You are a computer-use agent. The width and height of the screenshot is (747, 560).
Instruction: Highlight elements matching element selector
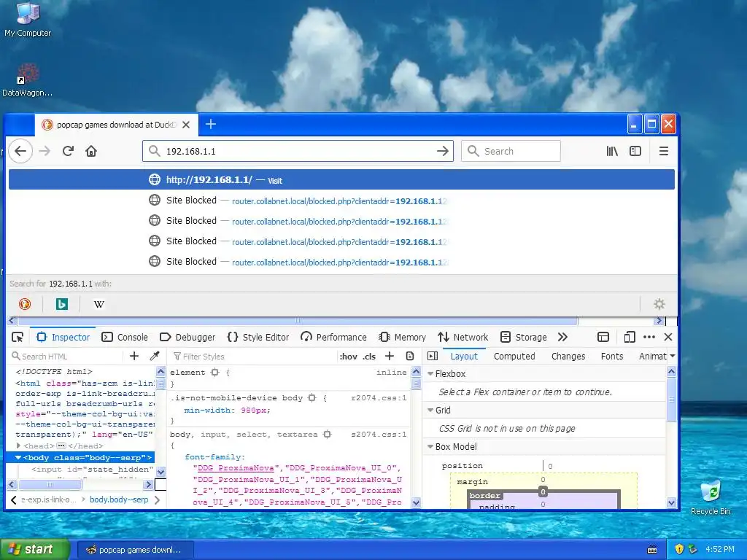point(215,373)
